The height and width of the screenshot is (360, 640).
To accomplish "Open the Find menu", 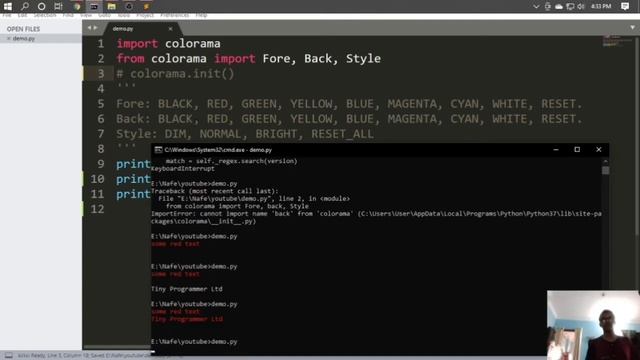I will coord(68,15).
